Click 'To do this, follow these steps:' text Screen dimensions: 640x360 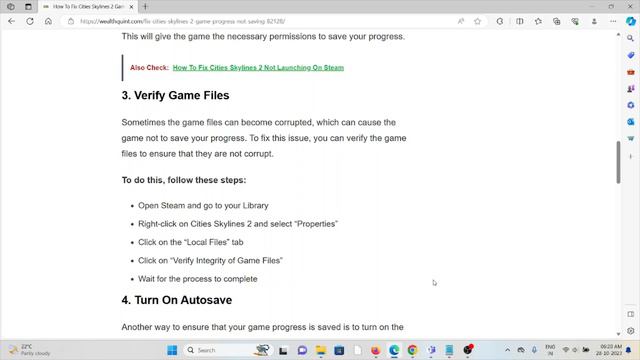click(x=184, y=180)
